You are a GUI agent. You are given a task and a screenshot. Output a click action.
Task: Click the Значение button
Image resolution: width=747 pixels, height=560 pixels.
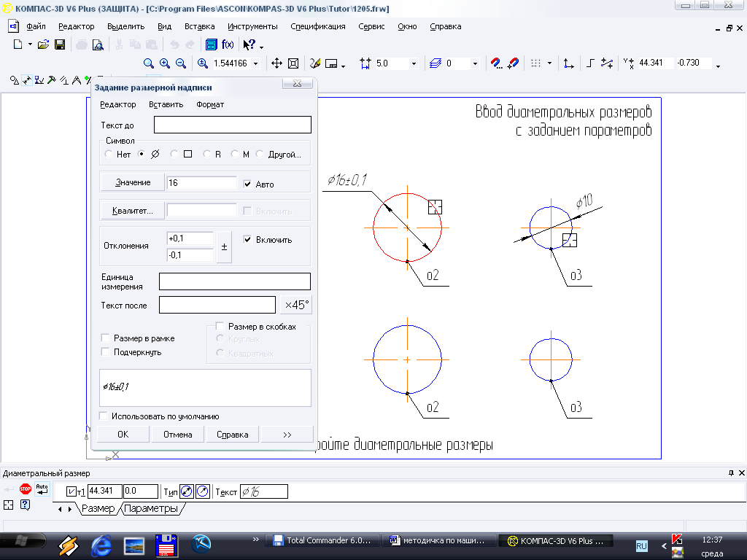133,182
